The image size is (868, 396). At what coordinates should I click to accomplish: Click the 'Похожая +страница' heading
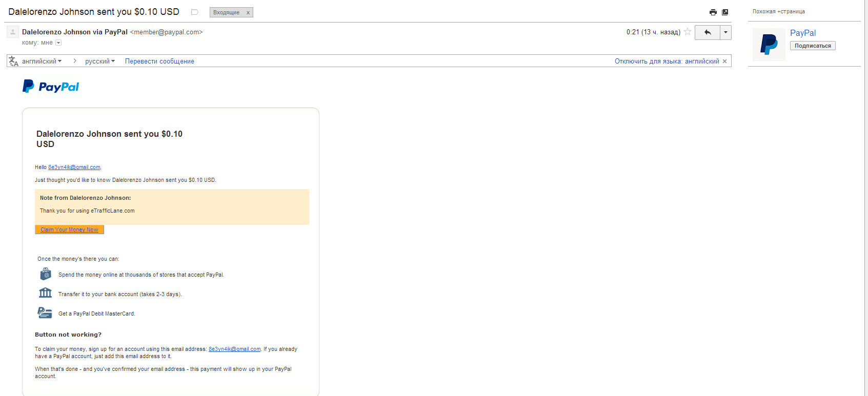click(779, 11)
